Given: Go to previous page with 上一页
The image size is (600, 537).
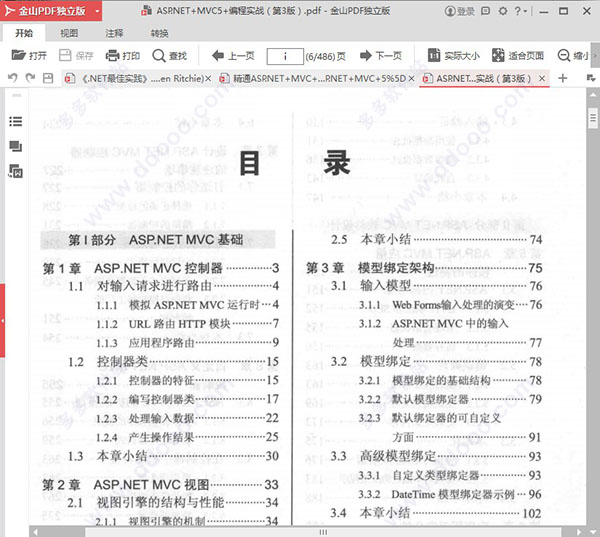Looking at the screenshot, I should click(233, 56).
